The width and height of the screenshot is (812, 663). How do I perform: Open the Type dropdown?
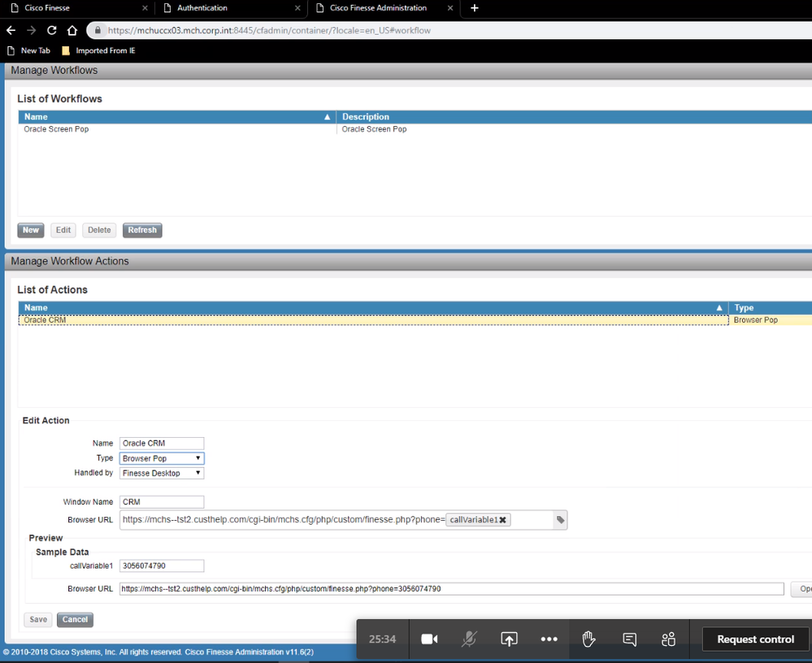[162, 458]
